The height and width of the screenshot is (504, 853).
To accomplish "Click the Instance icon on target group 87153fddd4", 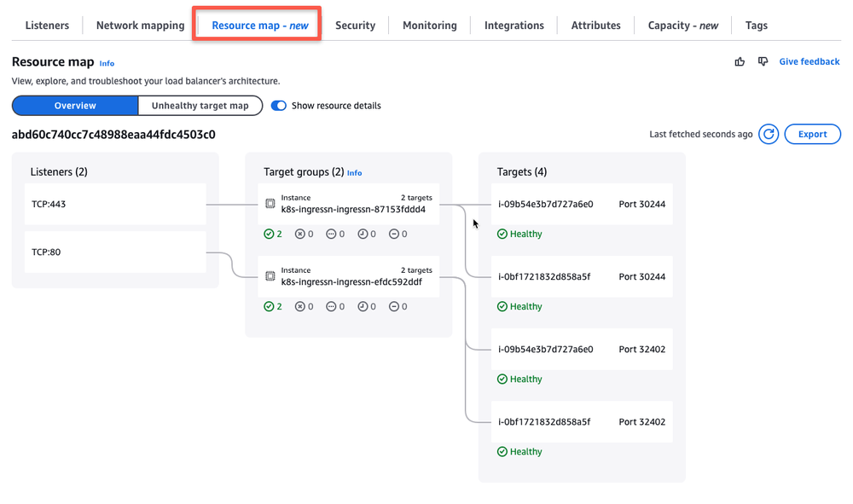I will coord(271,200).
